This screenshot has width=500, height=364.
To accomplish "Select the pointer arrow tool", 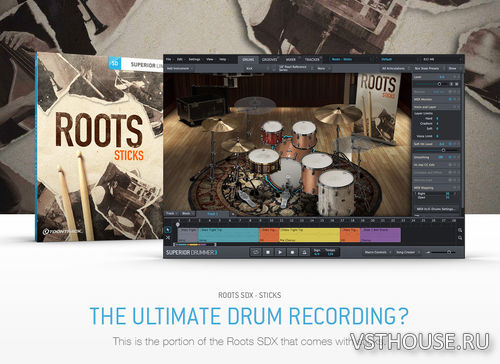I will coord(168,230).
